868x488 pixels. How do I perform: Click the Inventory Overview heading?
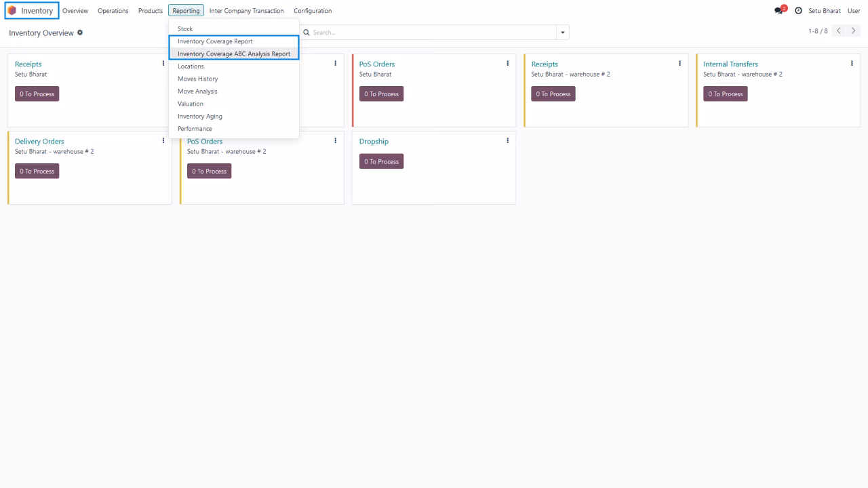pyautogui.click(x=41, y=33)
